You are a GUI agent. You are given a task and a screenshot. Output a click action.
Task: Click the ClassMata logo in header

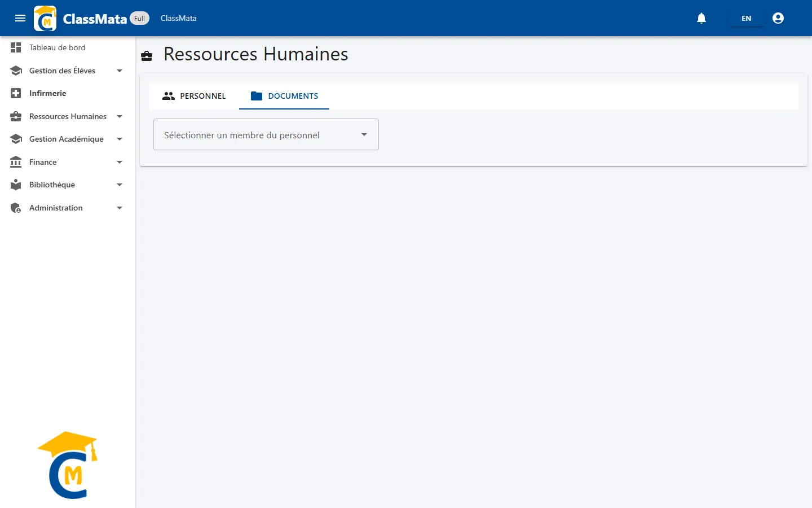45,18
